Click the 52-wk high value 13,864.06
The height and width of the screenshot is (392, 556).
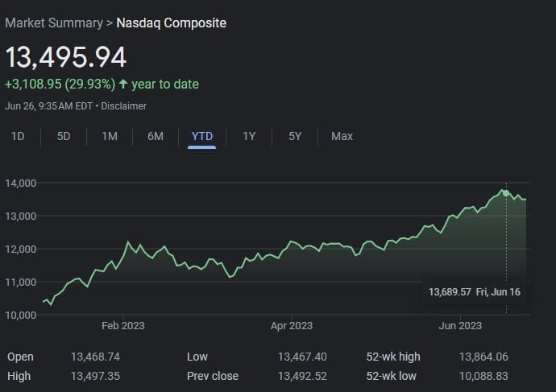(483, 357)
